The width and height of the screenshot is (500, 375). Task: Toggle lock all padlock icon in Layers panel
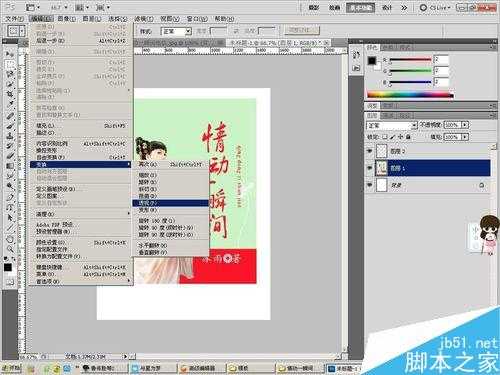pos(408,137)
